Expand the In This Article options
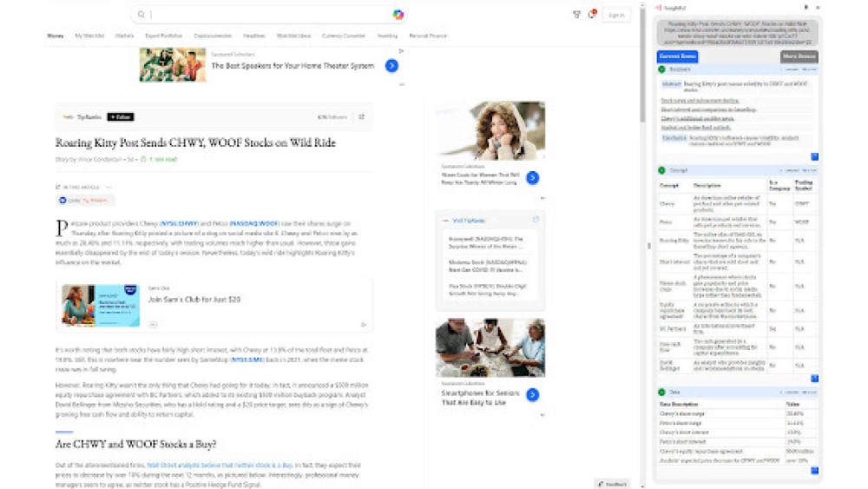 (x=108, y=188)
